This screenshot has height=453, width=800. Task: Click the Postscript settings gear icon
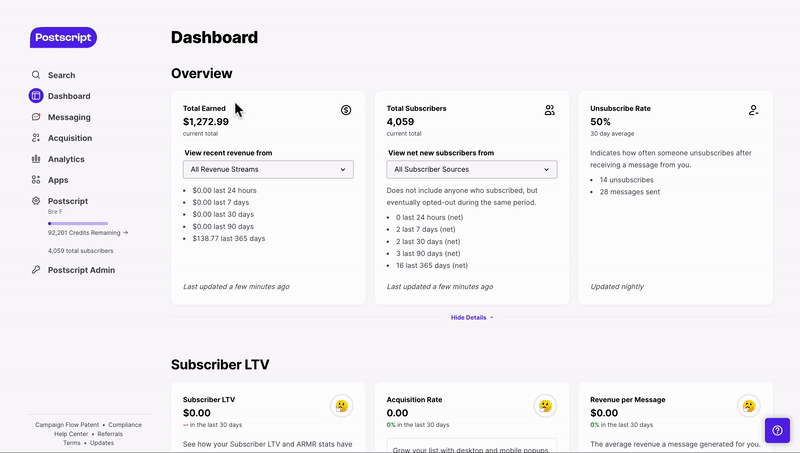[x=36, y=201]
